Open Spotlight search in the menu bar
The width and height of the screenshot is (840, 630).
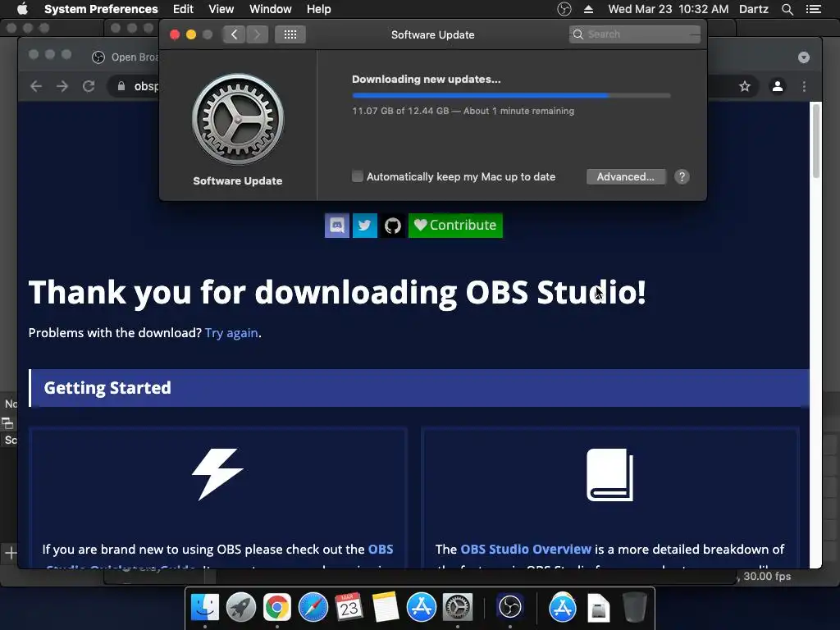coord(787,9)
